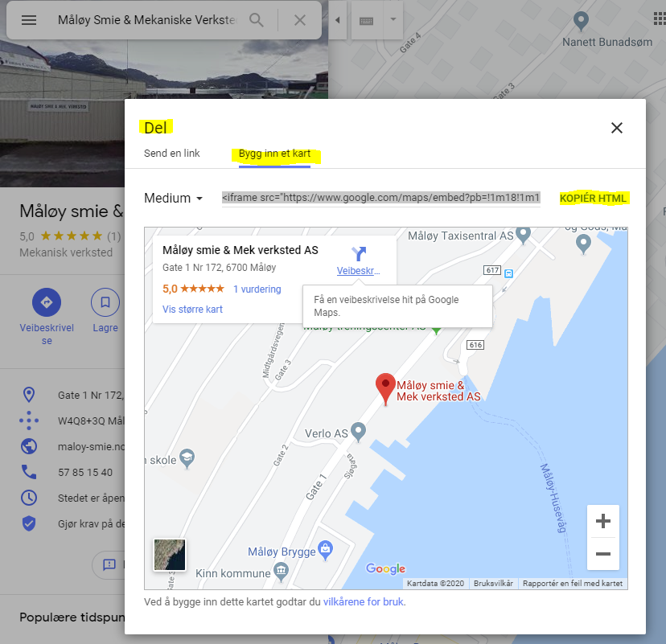The image size is (666, 644).
Task: Click the skole school pin icon
Action: (187, 458)
